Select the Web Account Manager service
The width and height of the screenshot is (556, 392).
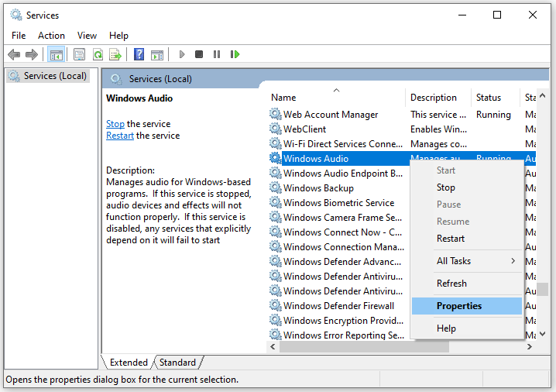(x=331, y=115)
